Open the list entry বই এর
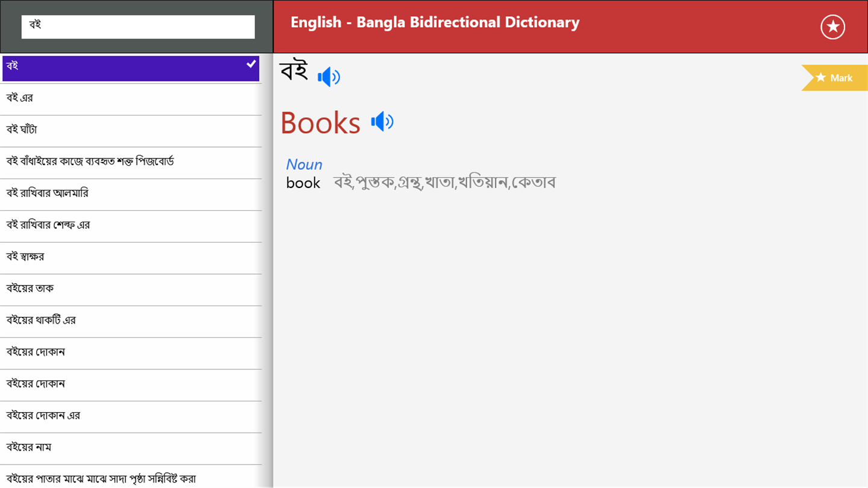 pyautogui.click(x=131, y=99)
